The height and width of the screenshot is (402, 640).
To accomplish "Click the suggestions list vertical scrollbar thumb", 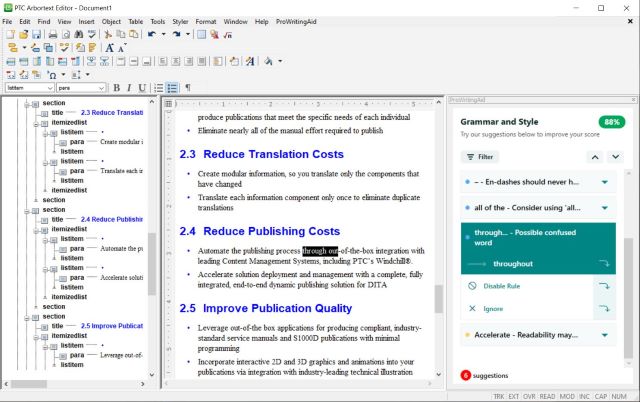I will (629, 297).
